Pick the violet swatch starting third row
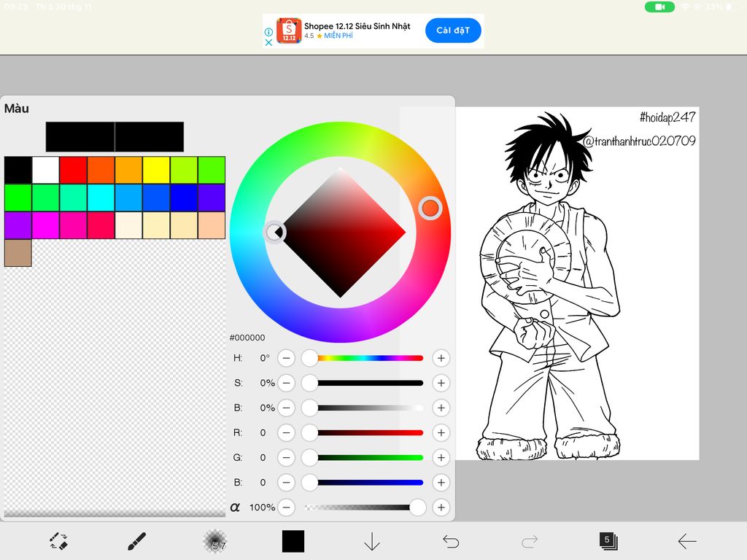Screen dimensions: 747x560 [18, 225]
